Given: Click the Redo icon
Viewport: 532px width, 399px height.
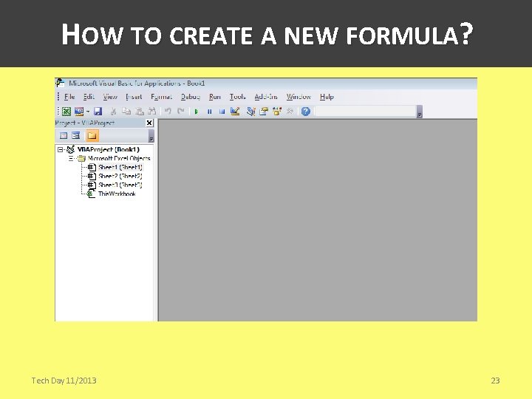Looking at the screenshot, I should [x=181, y=112].
